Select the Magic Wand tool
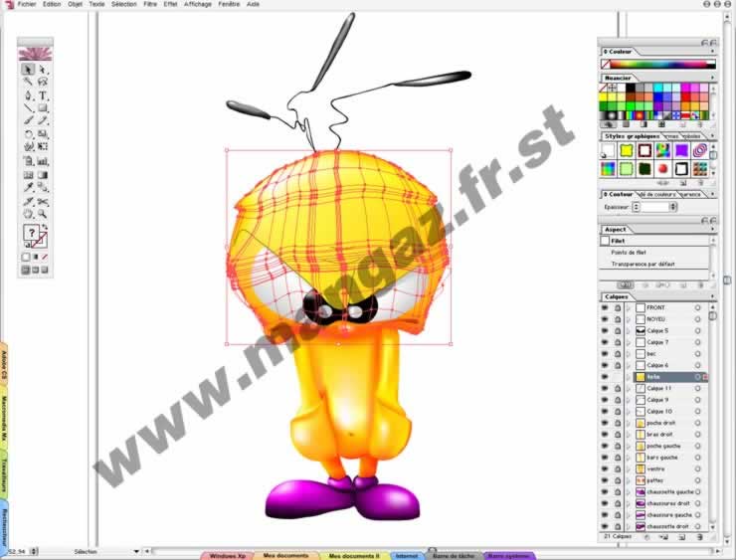Viewport: 736px width, 560px height. [x=28, y=83]
